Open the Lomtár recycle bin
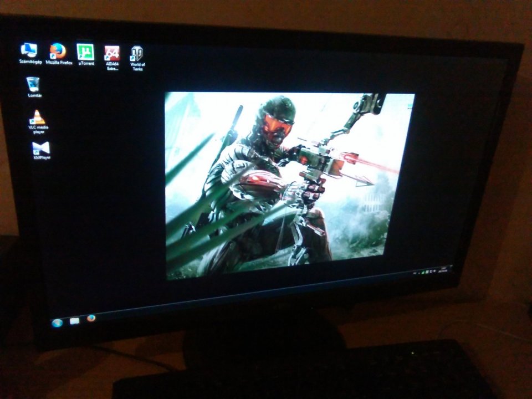 coord(34,87)
